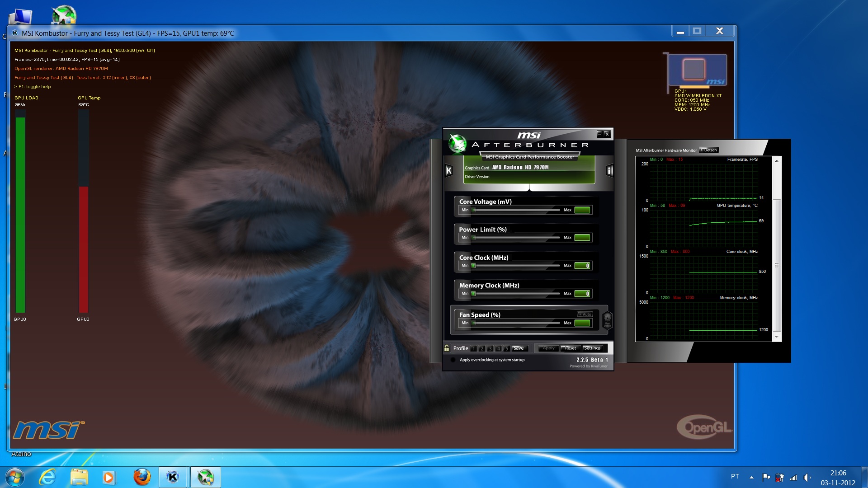
Task: Click the Save profile button
Action: [x=519, y=348]
